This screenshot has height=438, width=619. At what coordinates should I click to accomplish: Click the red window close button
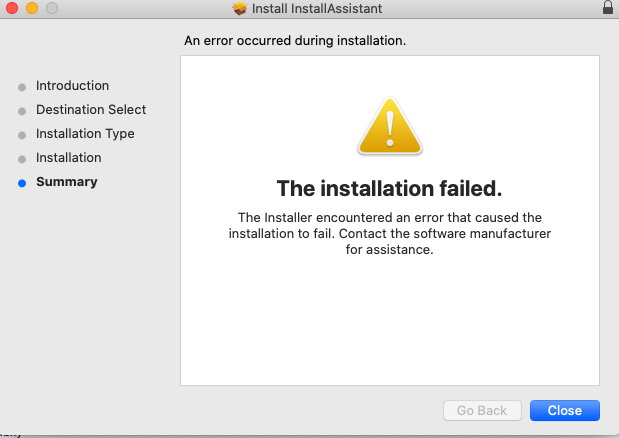pyautogui.click(x=12, y=8)
